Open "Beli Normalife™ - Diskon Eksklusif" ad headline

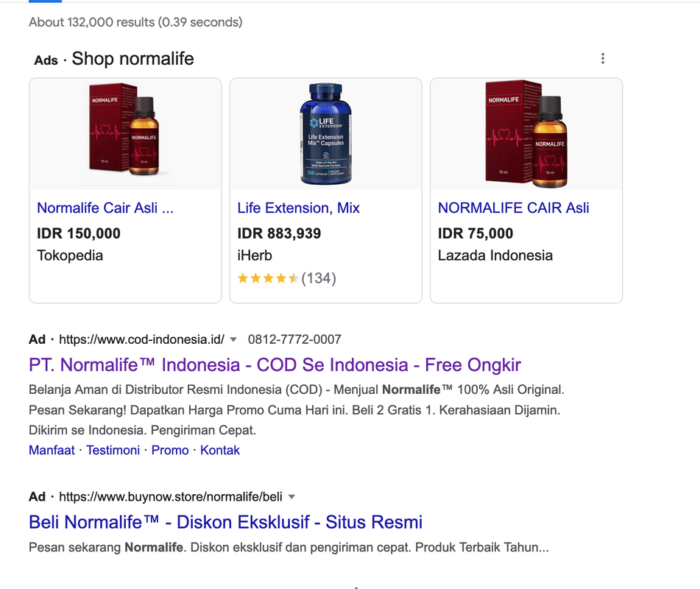[x=225, y=523]
